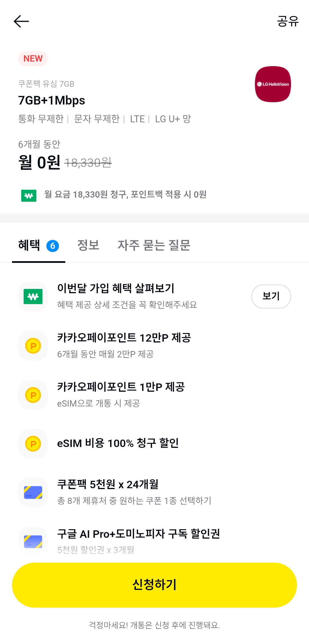
Task: Tap the back arrow icon
Action: point(21,21)
